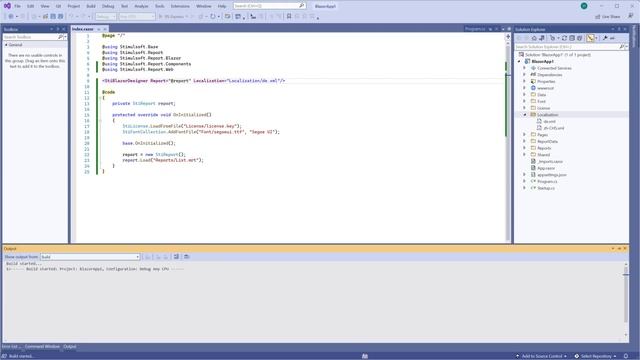Switch to the Command Window tab
The width and height of the screenshot is (640, 360).
point(42,347)
